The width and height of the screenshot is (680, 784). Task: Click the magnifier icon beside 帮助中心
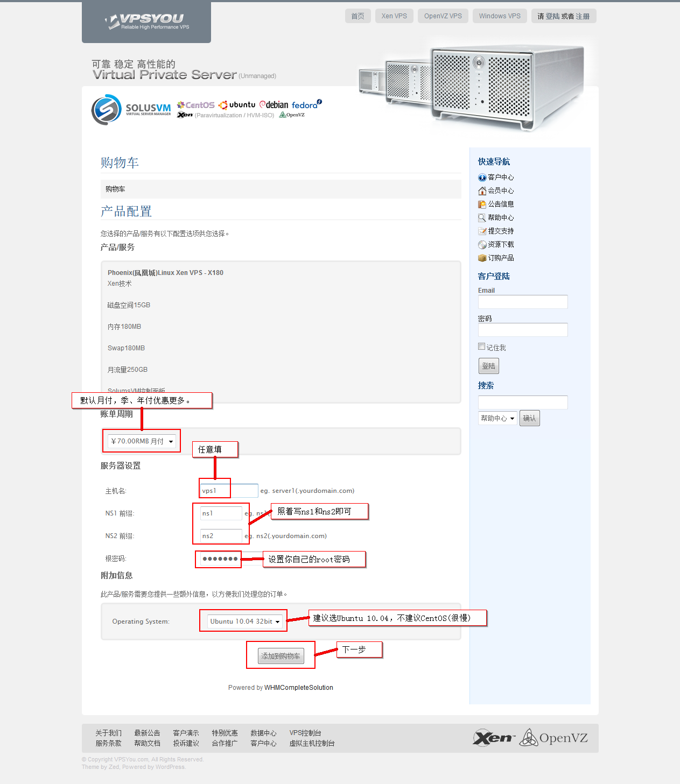(x=482, y=218)
